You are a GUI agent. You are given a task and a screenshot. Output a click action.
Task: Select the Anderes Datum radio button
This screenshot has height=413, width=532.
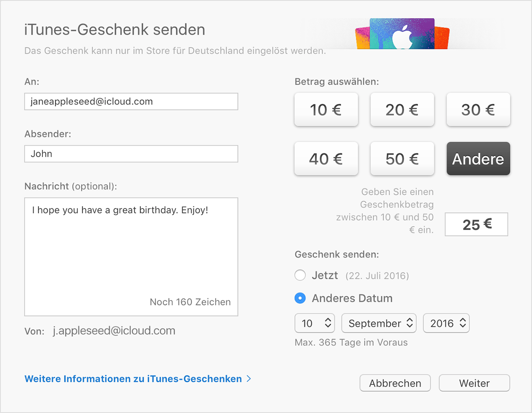click(300, 298)
